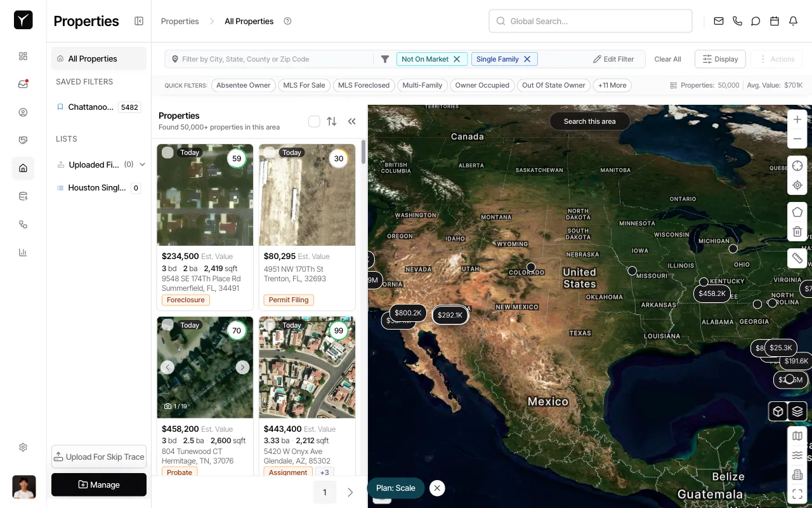
Task: Open the calendar icon in header
Action: 775,21
